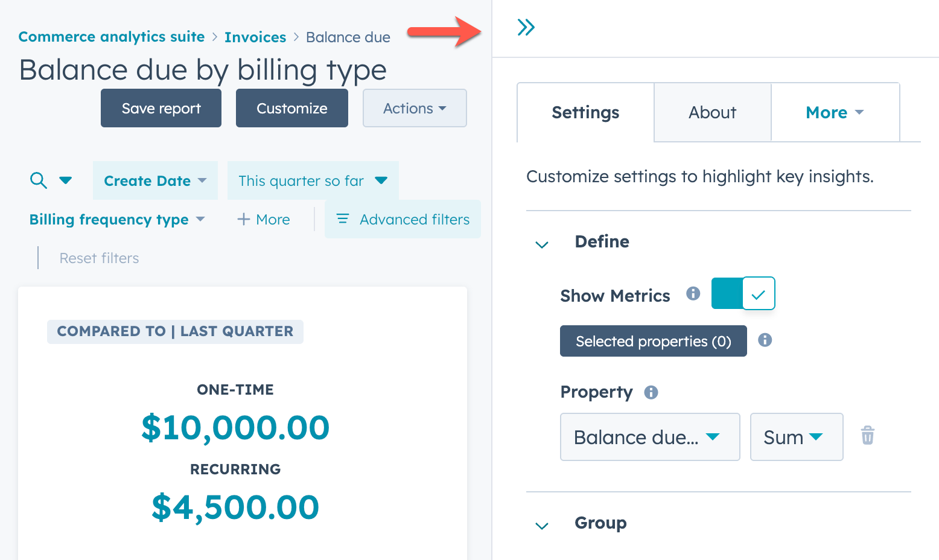The image size is (939, 560).
Task: Click the search magnifier icon
Action: coord(39,180)
